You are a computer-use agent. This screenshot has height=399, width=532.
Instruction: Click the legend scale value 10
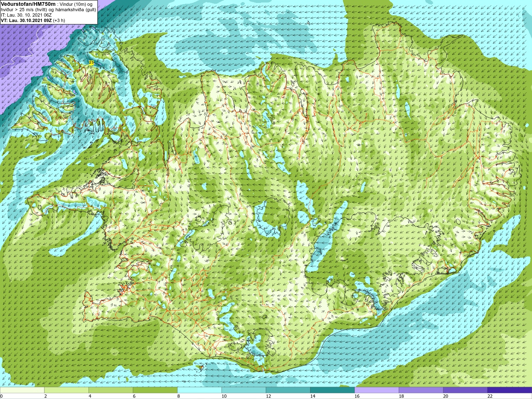pos(224,396)
